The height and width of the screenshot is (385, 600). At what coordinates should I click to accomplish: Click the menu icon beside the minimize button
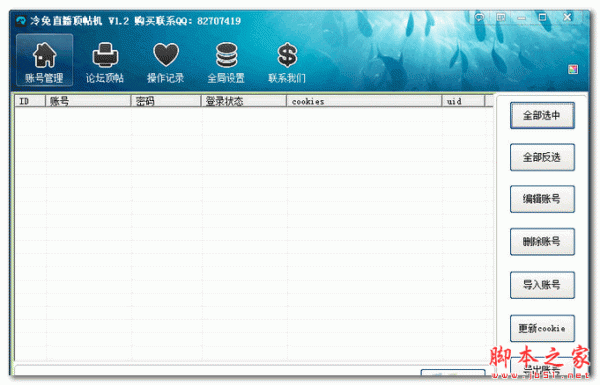[x=501, y=17]
